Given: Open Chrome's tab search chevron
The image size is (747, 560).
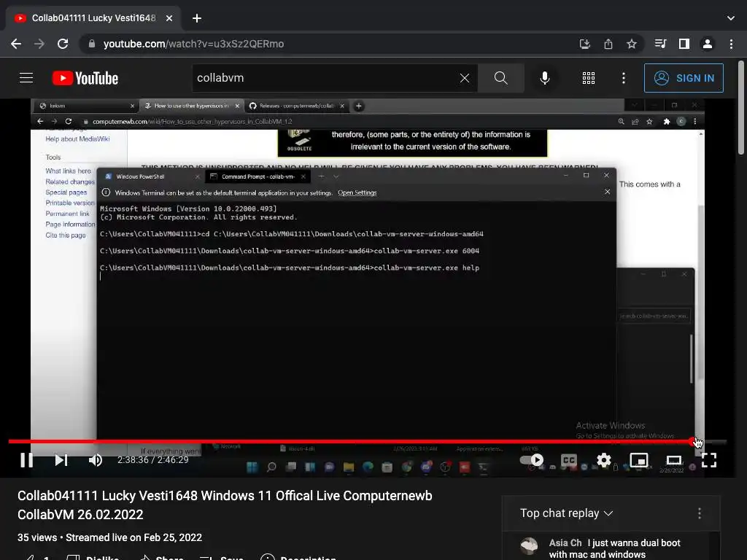Looking at the screenshot, I should [x=731, y=18].
